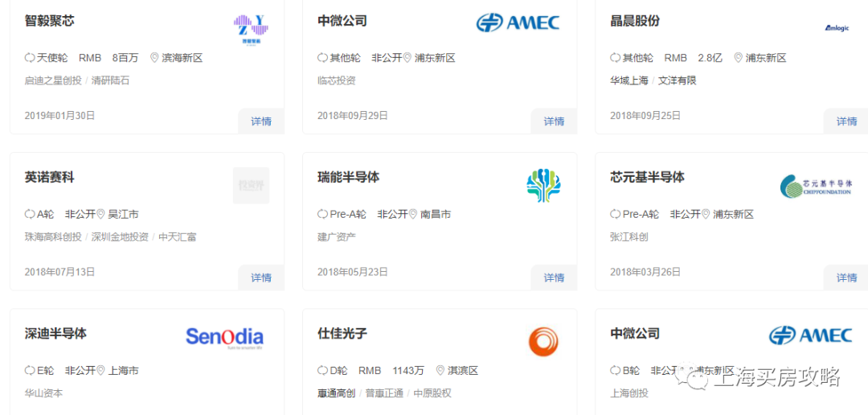Select investor 深圳金地投资
868x415 pixels.
coord(120,237)
